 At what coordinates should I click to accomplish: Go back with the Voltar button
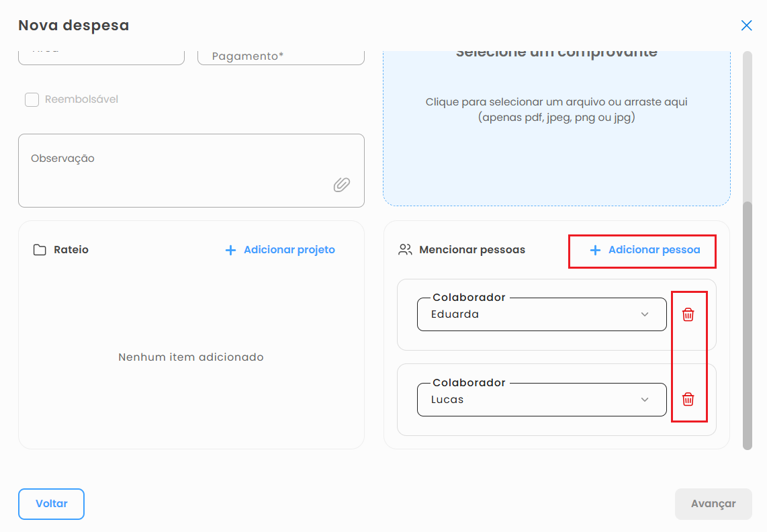[51, 504]
